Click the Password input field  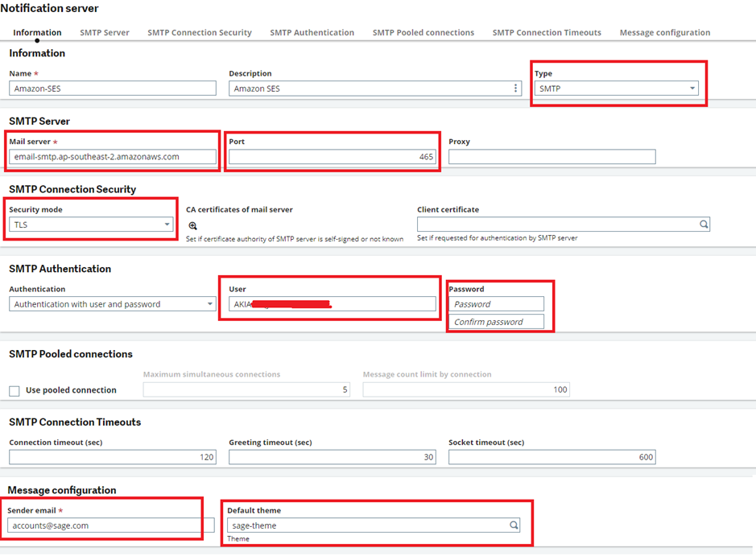pos(496,304)
